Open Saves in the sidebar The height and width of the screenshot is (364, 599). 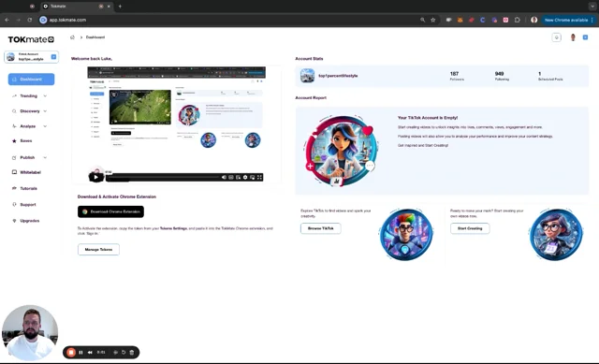coord(22,141)
